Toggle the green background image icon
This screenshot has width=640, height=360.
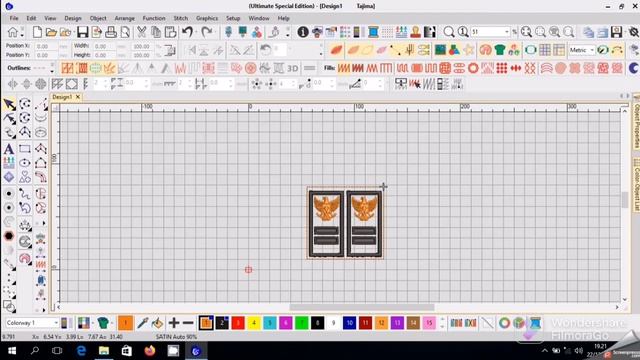click(440, 50)
